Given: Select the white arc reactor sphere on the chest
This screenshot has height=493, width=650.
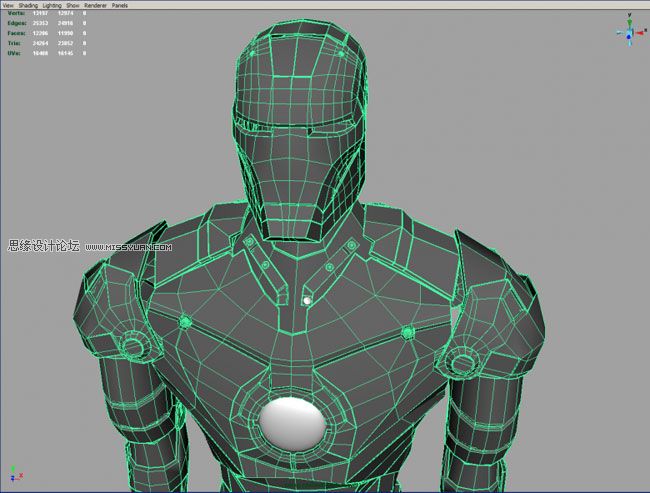Looking at the screenshot, I should click(x=295, y=422).
